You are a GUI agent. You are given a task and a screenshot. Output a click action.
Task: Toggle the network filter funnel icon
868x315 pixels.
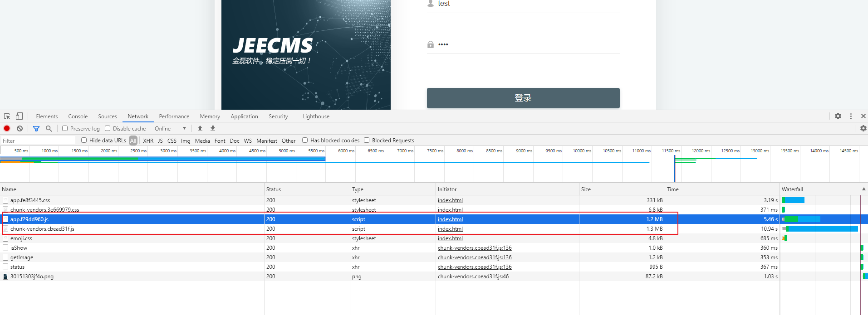[x=36, y=129]
